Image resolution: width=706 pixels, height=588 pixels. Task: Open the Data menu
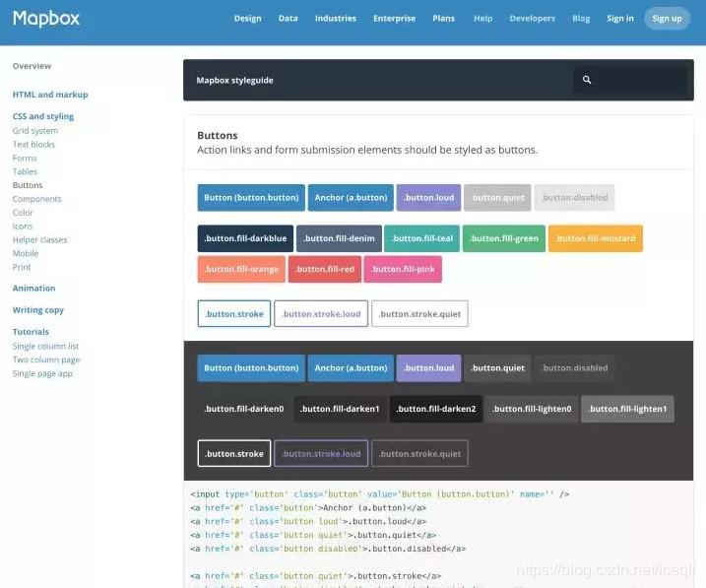point(289,19)
